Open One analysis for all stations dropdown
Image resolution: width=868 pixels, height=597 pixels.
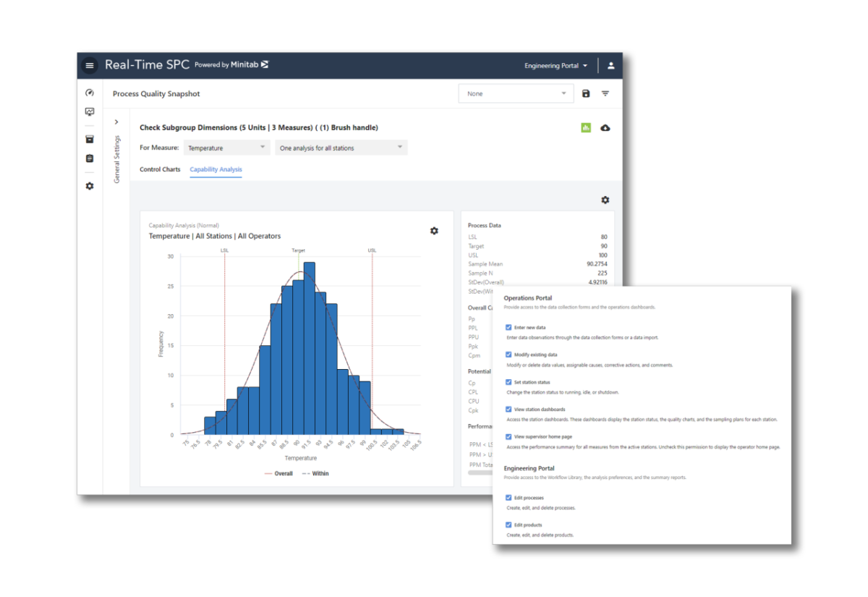[x=341, y=148]
